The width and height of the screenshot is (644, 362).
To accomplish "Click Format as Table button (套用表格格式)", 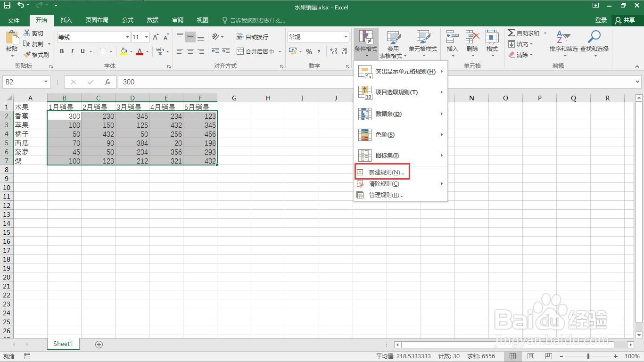I will 393,44.
